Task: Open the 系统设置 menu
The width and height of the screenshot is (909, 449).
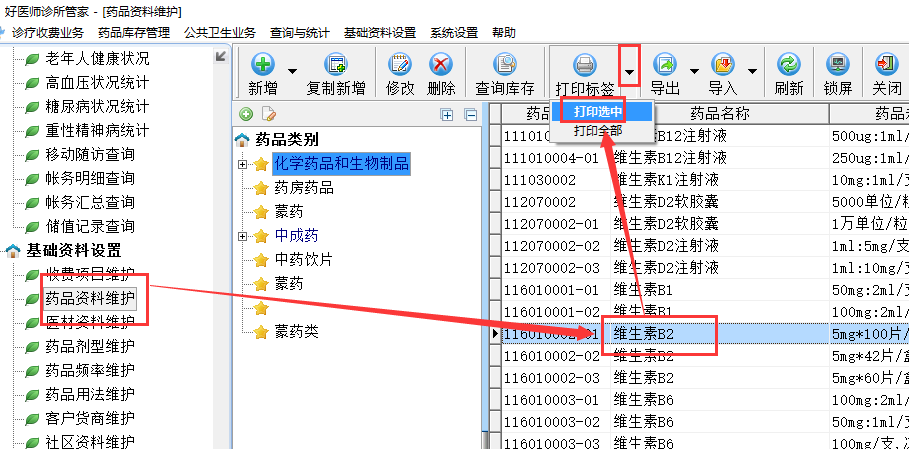Action: pos(454,33)
